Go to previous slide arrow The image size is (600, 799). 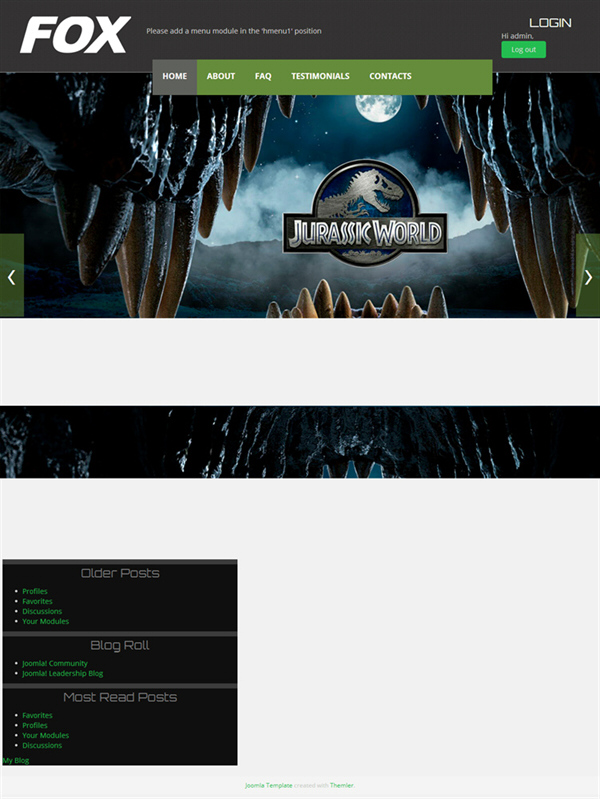[x=12, y=275]
